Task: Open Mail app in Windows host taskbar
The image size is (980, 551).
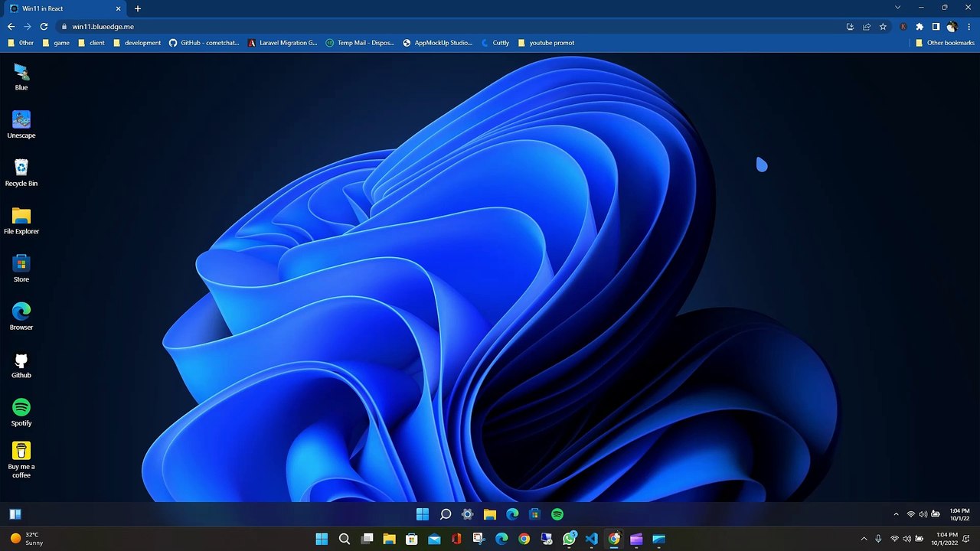Action: (434, 539)
